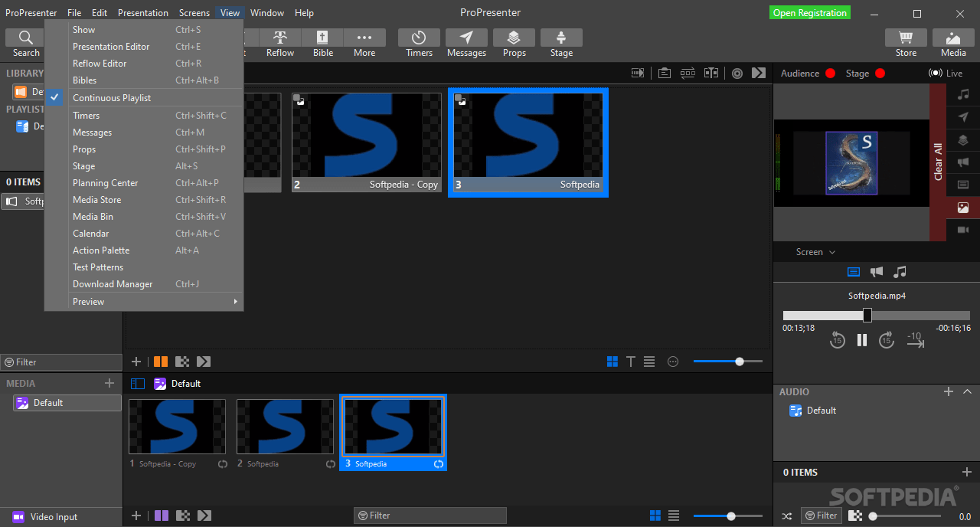Open the Window menu

click(x=266, y=12)
